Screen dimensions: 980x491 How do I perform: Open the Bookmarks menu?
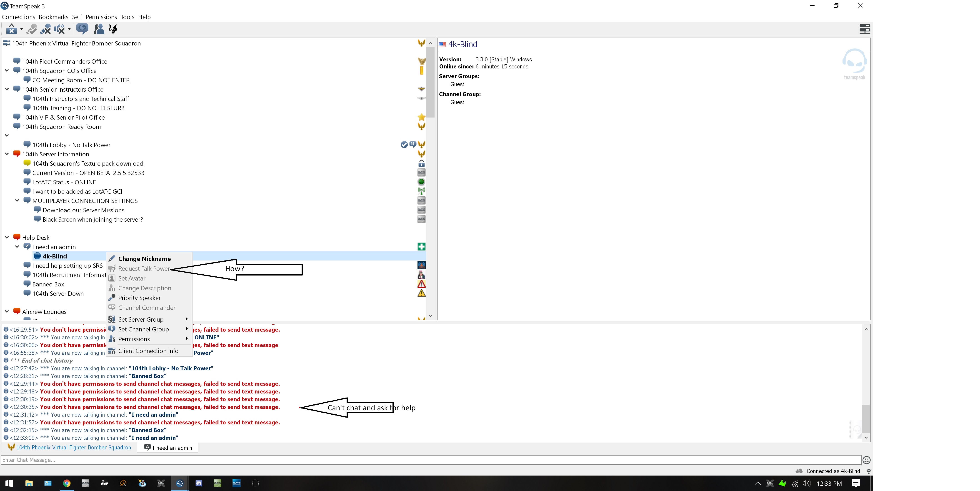(54, 17)
